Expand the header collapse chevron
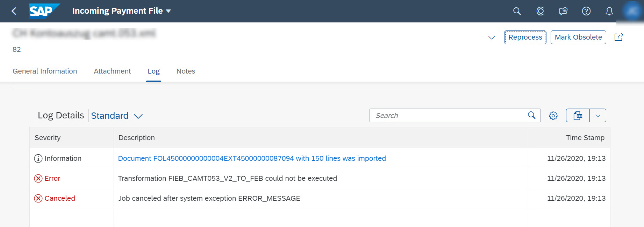Screen dimensions: 644x227 click(x=492, y=37)
